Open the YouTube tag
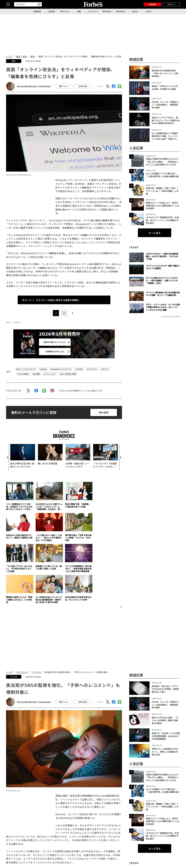Screen dimensions: 186x868 pos(43,369)
